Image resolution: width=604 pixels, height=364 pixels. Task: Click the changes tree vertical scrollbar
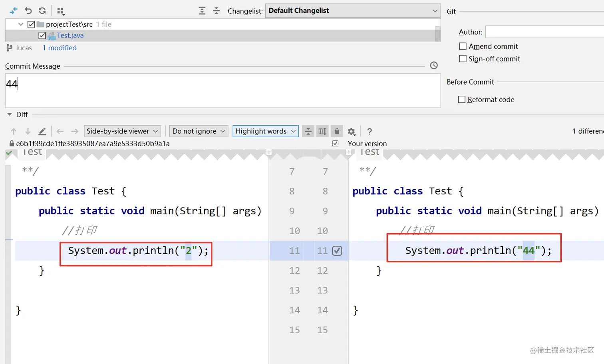pos(437,34)
